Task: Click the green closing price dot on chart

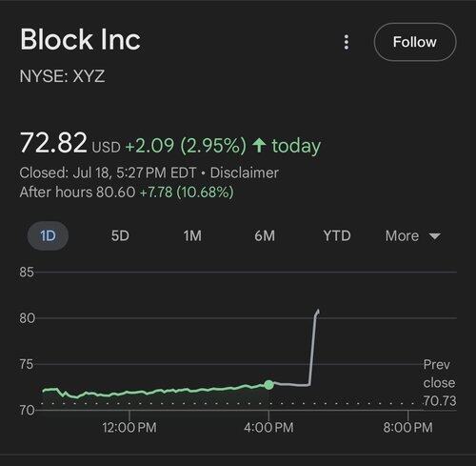Action: [268, 385]
